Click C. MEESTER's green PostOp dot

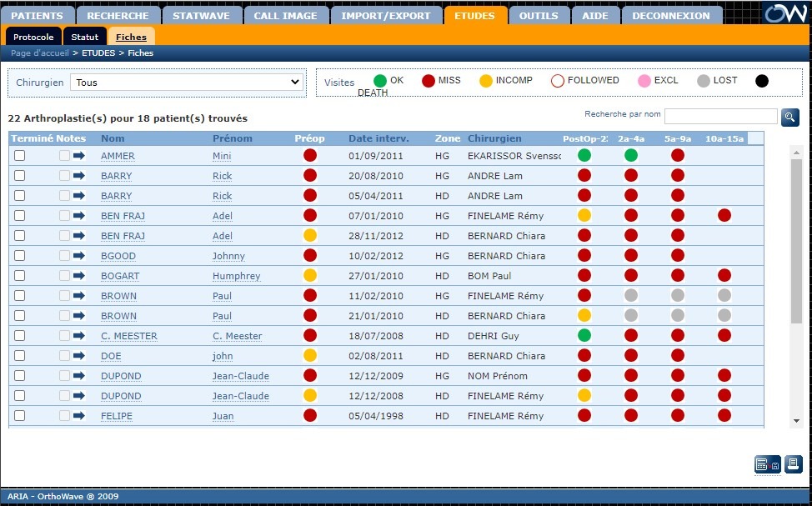(x=584, y=336)
